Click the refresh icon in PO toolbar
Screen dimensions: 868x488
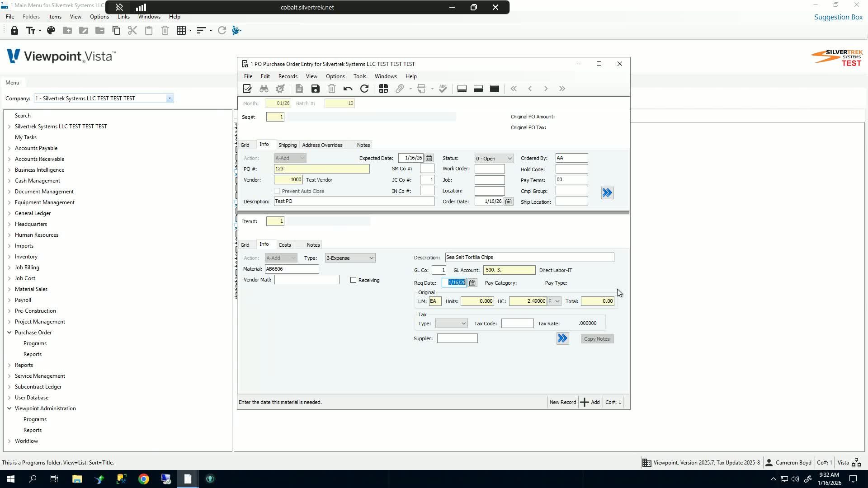[x=364, y=89]
